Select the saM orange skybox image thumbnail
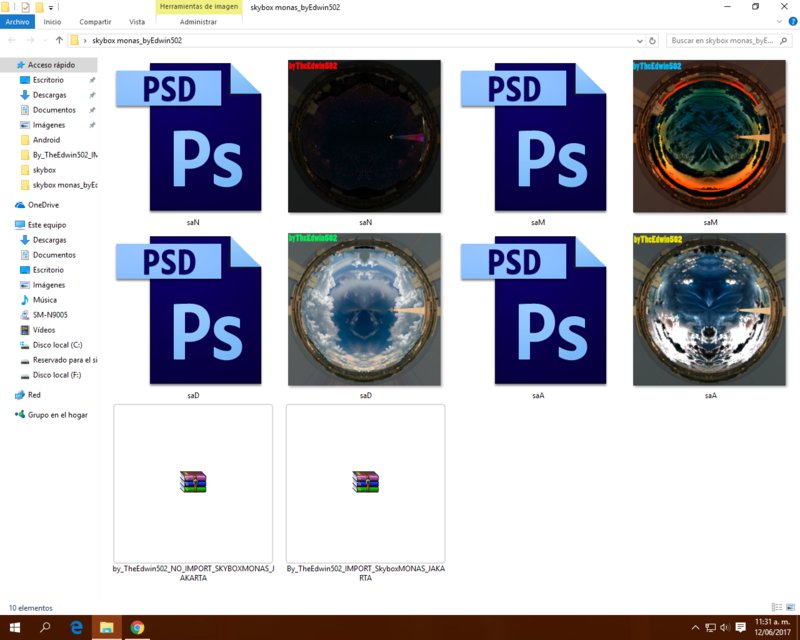The width and height of the screenshot is (800, 640). click(x=709, y=136)
